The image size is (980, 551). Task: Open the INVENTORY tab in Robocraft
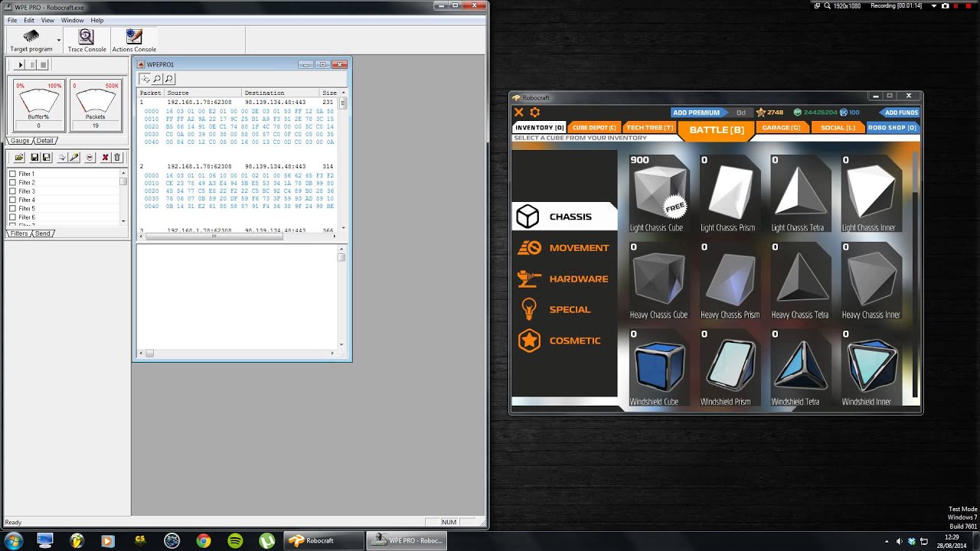tap(540, 128)
